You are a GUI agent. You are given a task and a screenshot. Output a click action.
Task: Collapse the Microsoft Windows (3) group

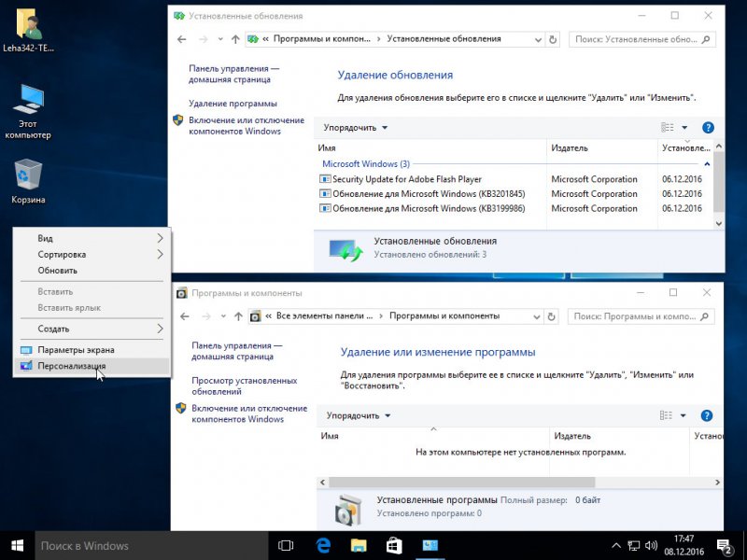point(707,164)
